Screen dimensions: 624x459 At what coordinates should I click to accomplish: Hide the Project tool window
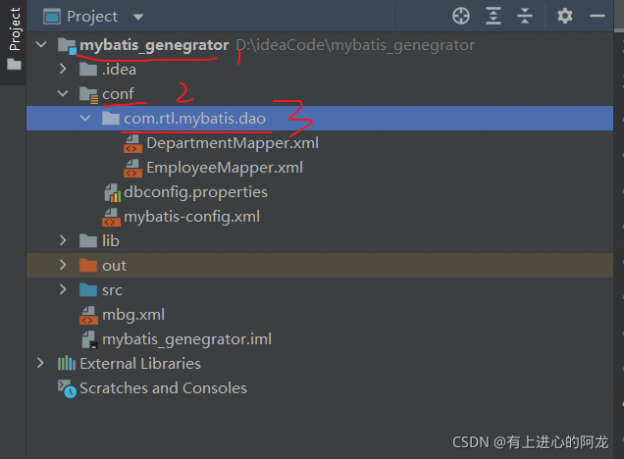click(x=598, y=16)
